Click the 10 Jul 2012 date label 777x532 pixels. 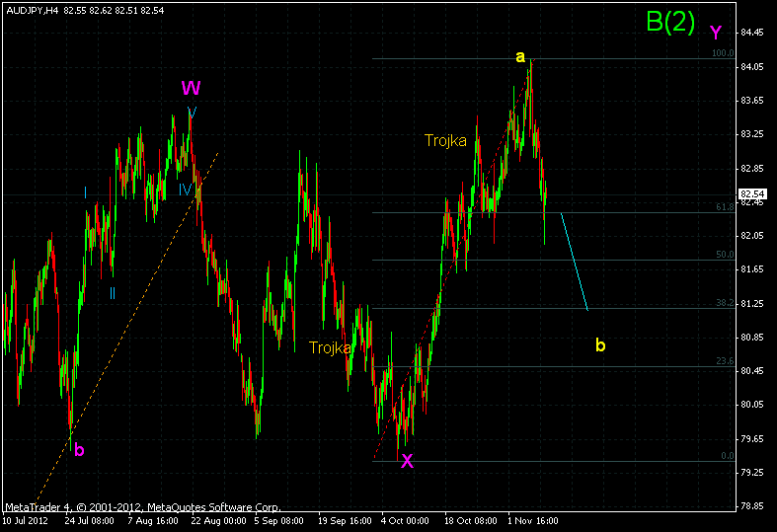coord(26,521)
